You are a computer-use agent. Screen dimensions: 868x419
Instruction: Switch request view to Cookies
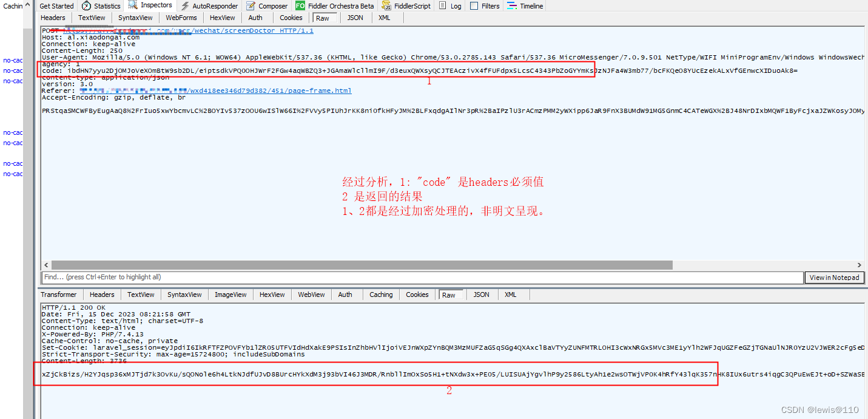point(291,18)
